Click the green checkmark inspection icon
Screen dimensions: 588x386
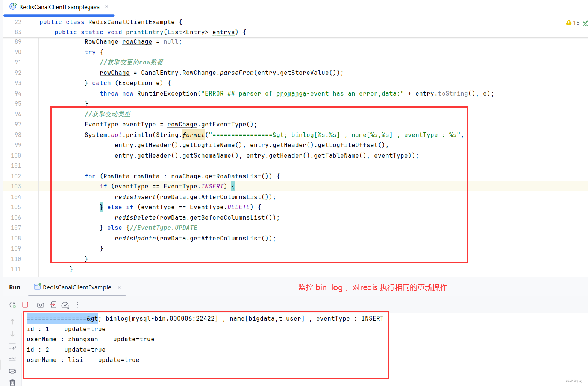click(x=585, y=23)
